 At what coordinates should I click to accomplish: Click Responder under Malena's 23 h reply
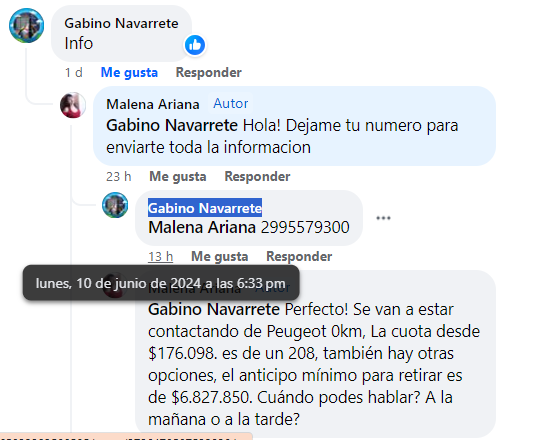coord(257,177)
